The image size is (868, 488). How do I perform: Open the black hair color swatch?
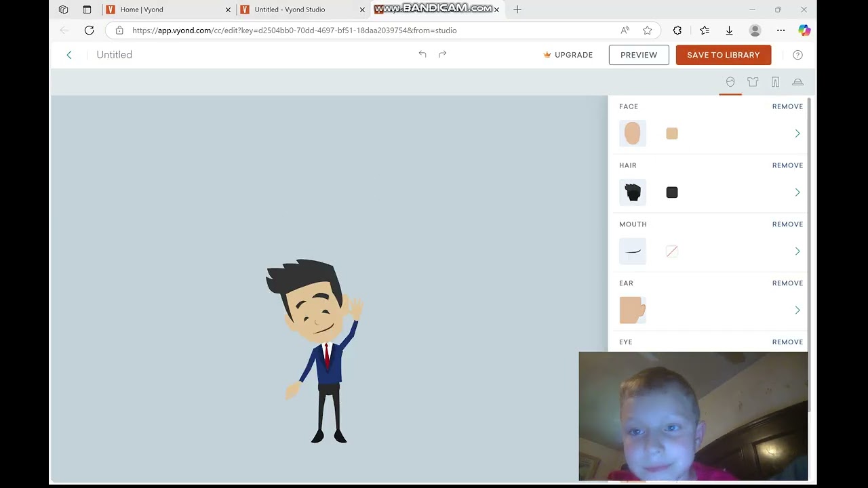point(672,192)
